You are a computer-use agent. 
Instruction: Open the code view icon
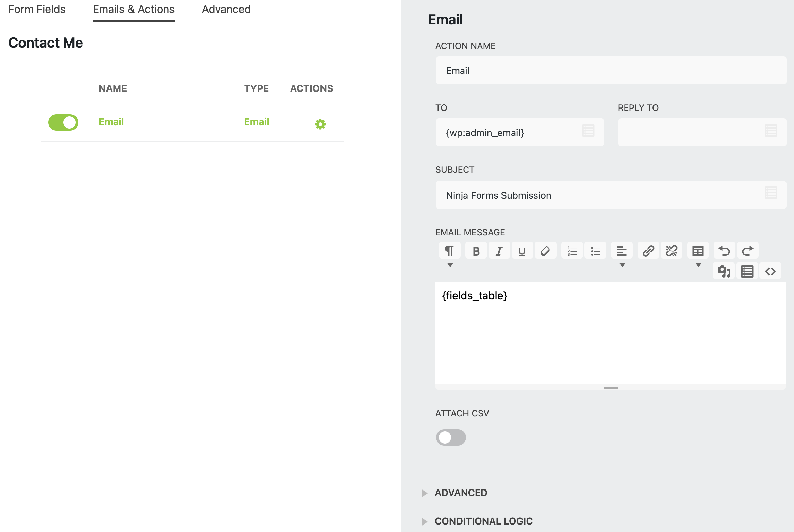pyautogui.click(x=770, y=271)
